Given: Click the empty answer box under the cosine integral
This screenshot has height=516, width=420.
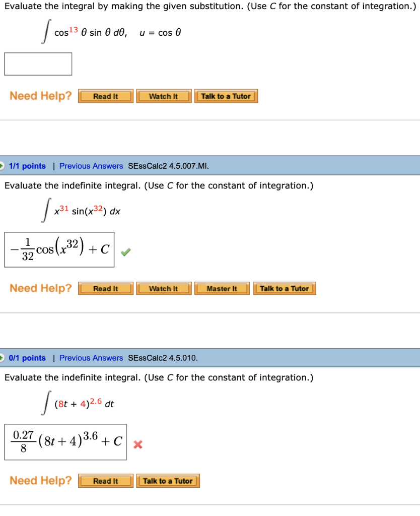Looking at the screenshot, I should click(x=38, y=64).
